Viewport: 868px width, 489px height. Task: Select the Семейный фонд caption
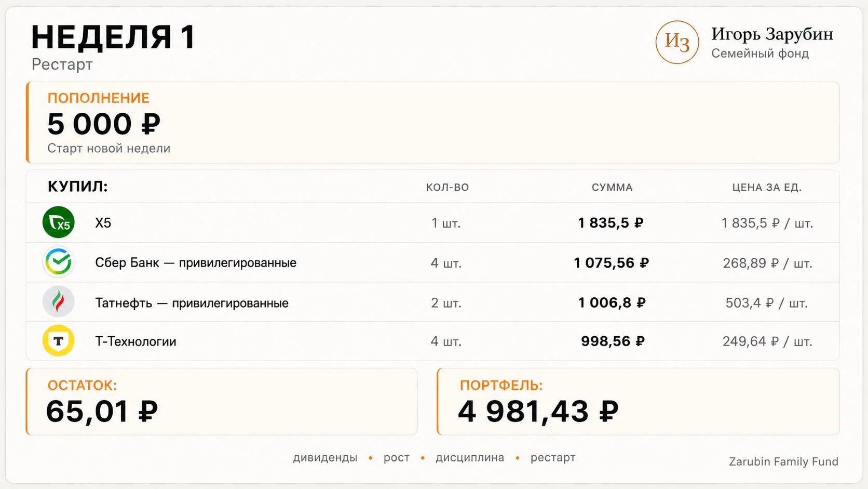[760, 54]
